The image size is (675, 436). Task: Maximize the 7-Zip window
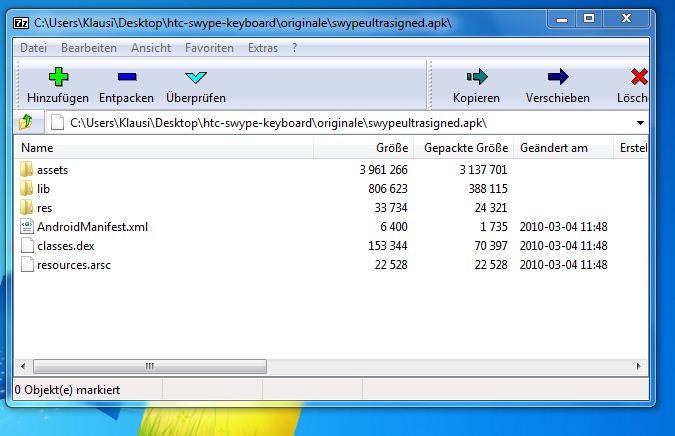click(589, 19)
